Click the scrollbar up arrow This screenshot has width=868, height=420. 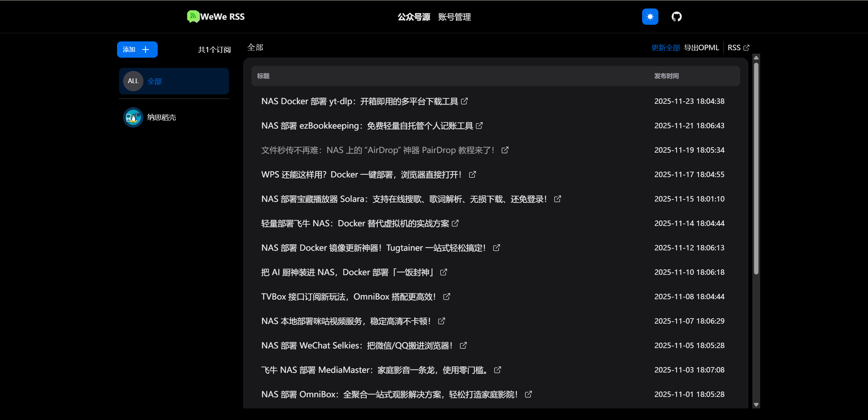click(756, 58)
